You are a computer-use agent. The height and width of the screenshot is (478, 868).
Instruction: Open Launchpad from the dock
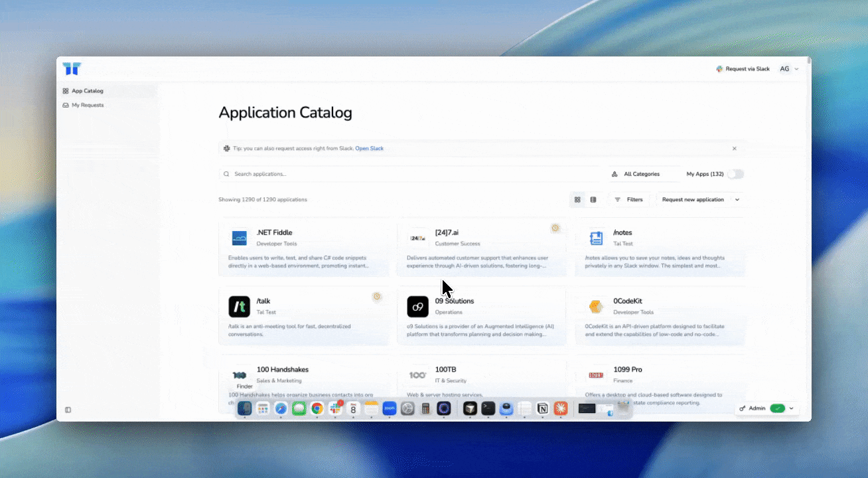tap(263, 409)
